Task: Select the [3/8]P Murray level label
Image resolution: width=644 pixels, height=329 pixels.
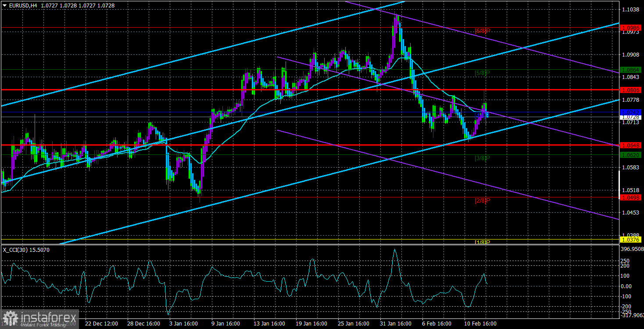Action: coord(482,158)
